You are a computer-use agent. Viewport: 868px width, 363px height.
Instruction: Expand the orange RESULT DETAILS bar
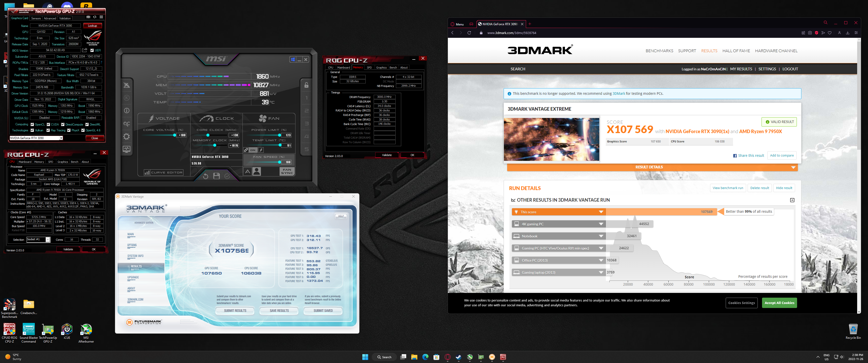[x=652, y=167]
